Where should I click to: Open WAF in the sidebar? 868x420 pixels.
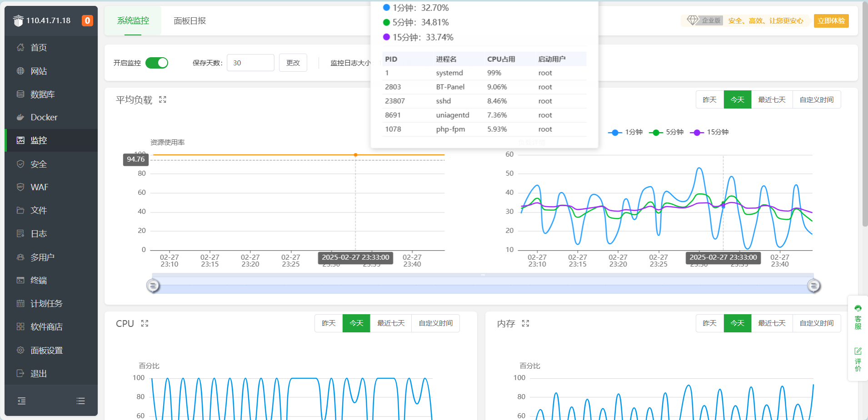tap(51, 187)
